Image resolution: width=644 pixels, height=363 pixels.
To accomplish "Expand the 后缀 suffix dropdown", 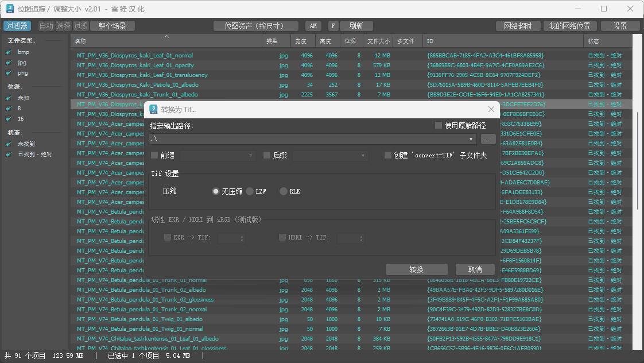I will [363, 156].
